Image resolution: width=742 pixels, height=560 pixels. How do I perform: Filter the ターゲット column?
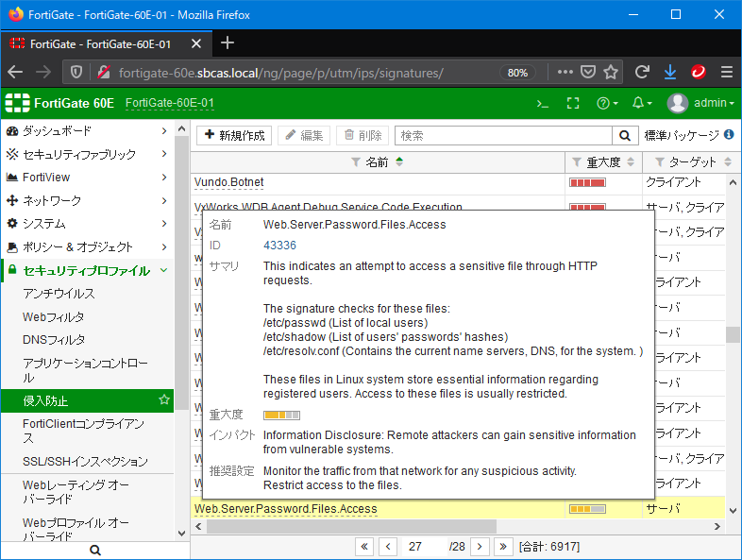click(659, 162)
